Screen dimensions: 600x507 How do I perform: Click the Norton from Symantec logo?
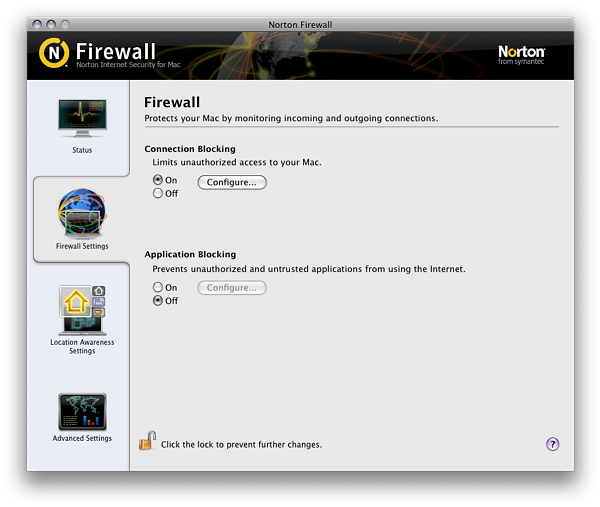[521, 55]
